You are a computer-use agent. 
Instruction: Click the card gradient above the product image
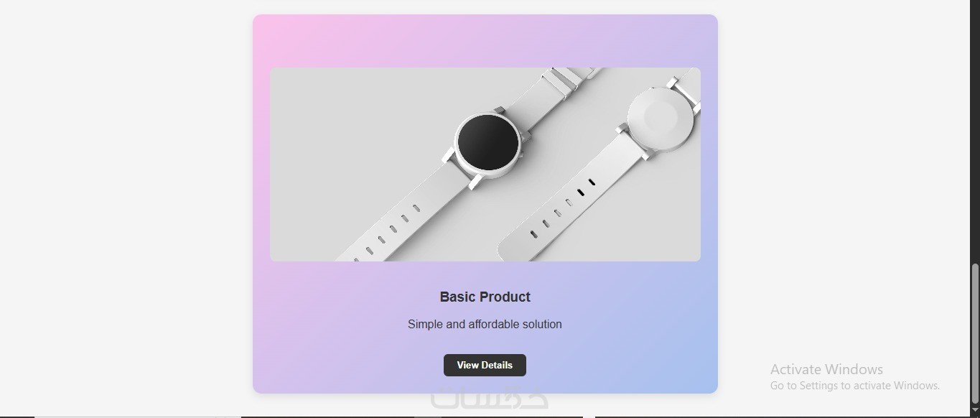pyautogui.click(x=485, y=41)
